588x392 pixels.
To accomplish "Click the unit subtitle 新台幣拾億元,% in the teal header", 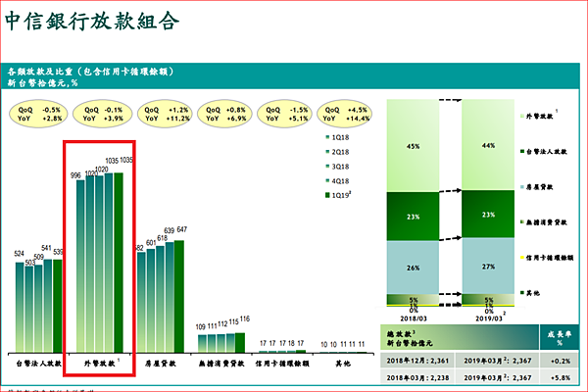I will tap(42, 83).
